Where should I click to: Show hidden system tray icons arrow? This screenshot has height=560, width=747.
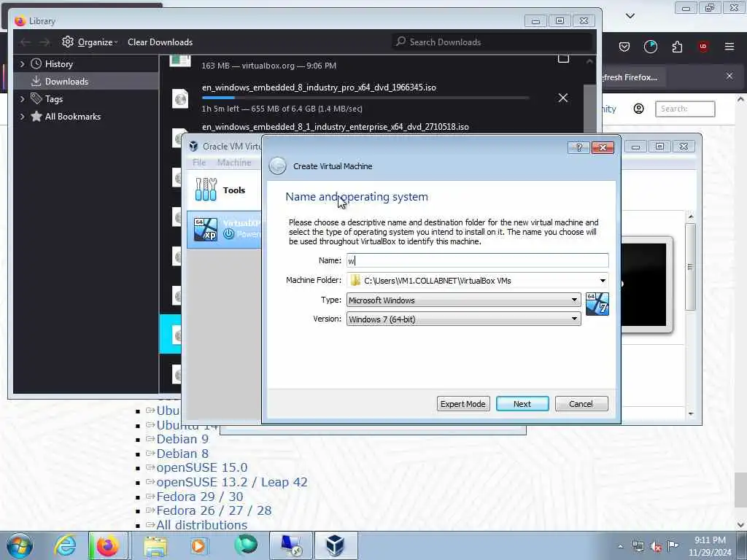click(x=620, y=546)
